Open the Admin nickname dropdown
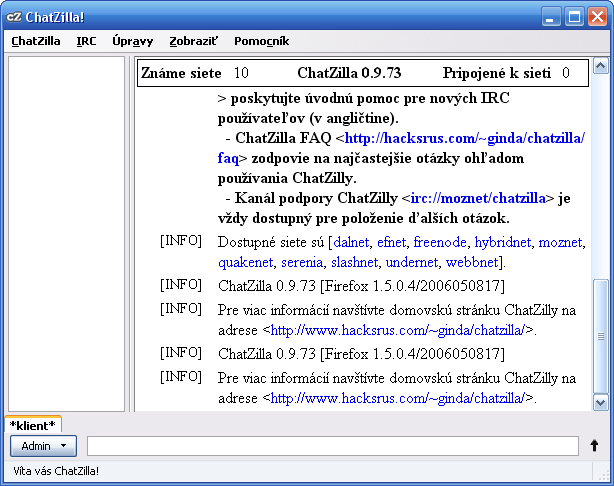Screen dimensions: 614x486 [x=43, y=446]
